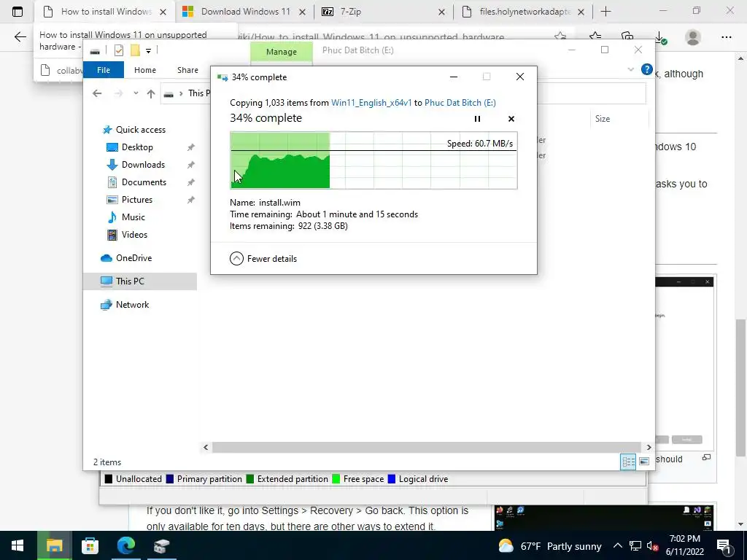Go up one folder level in Explorer
The height and width of the screenshot is (560, 747).
point(150,94)
